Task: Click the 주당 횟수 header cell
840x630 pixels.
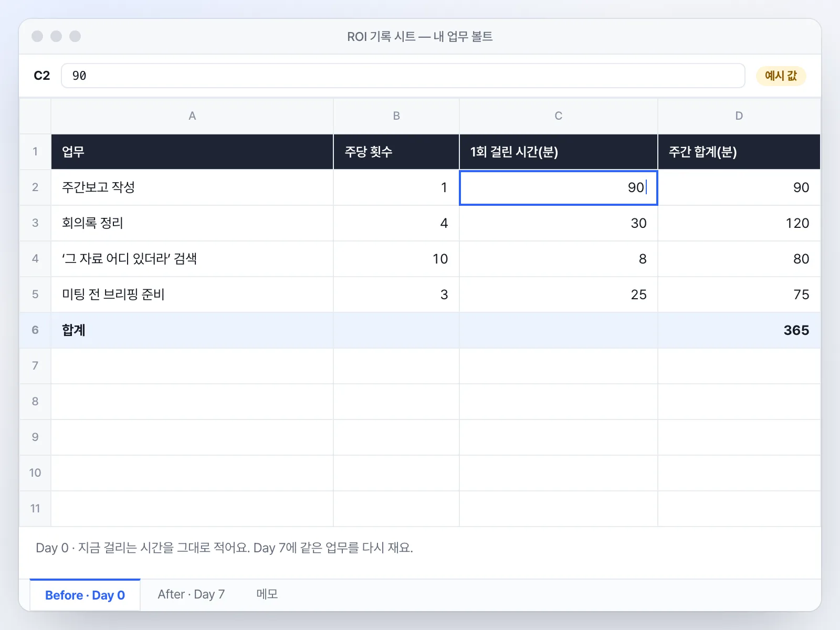Action: coord(396,152)
